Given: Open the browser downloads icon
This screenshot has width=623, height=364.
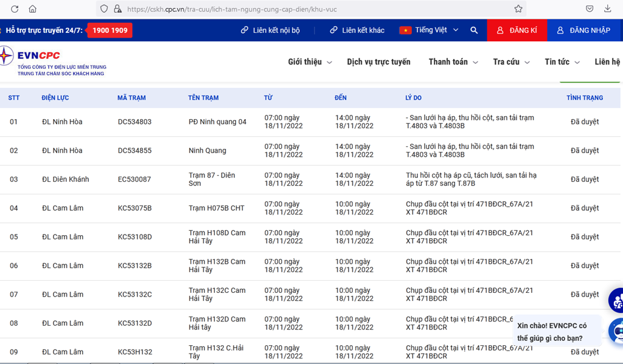Looking at the screenshot, I should [x=608, y=9].
